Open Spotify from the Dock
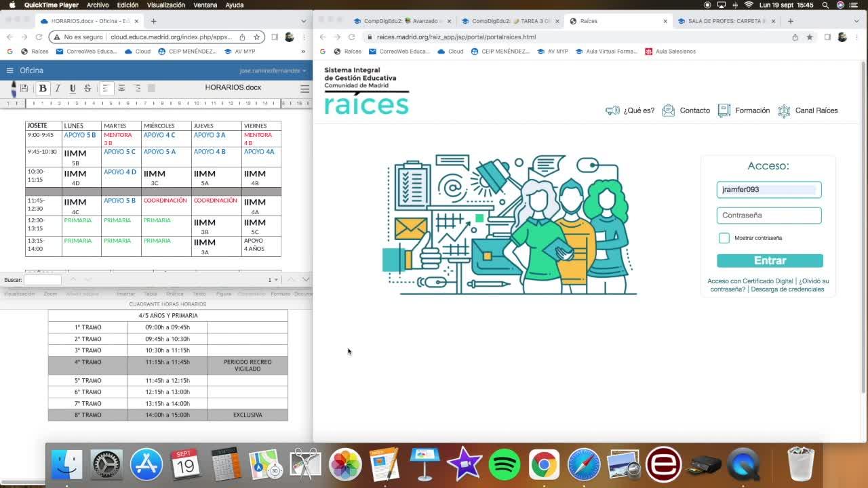Viewport: 868px width, 488px height. [x=504, y=465]
